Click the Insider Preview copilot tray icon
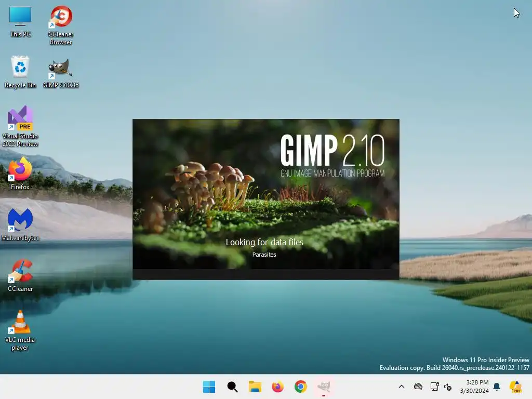Image resolution: width=532 pixels, height=399 pixels. [515, 387]
